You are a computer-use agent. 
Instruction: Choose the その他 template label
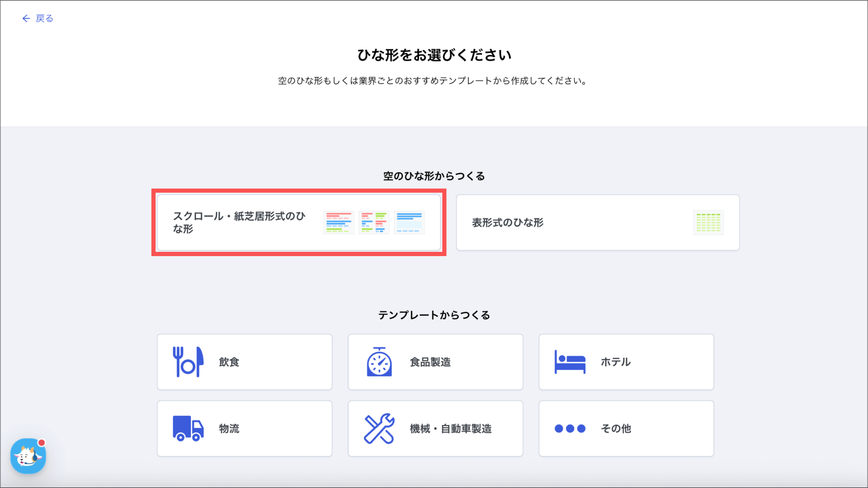(x=615, y=428)
